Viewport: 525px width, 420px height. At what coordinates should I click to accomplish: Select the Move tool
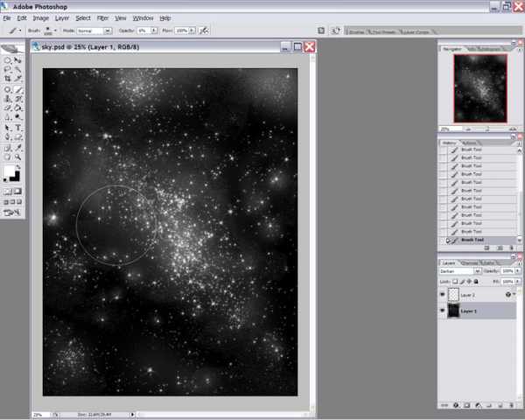click(x=18, y=60)
